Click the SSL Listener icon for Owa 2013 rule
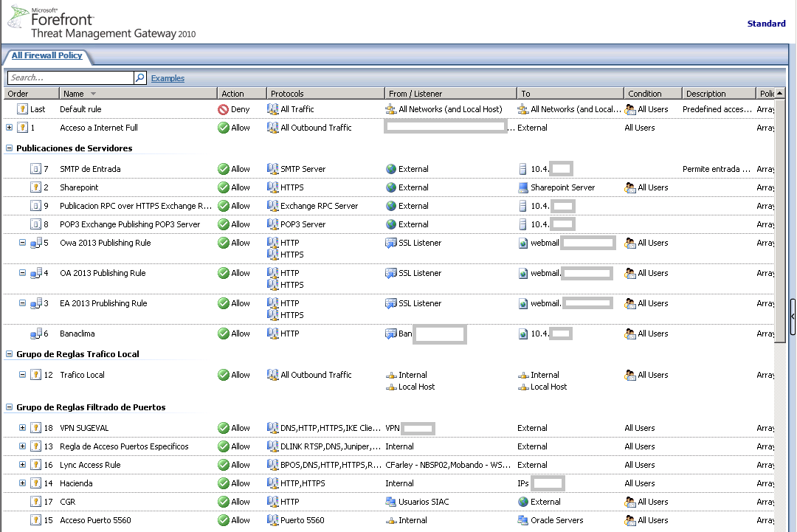 click(391, 243)
